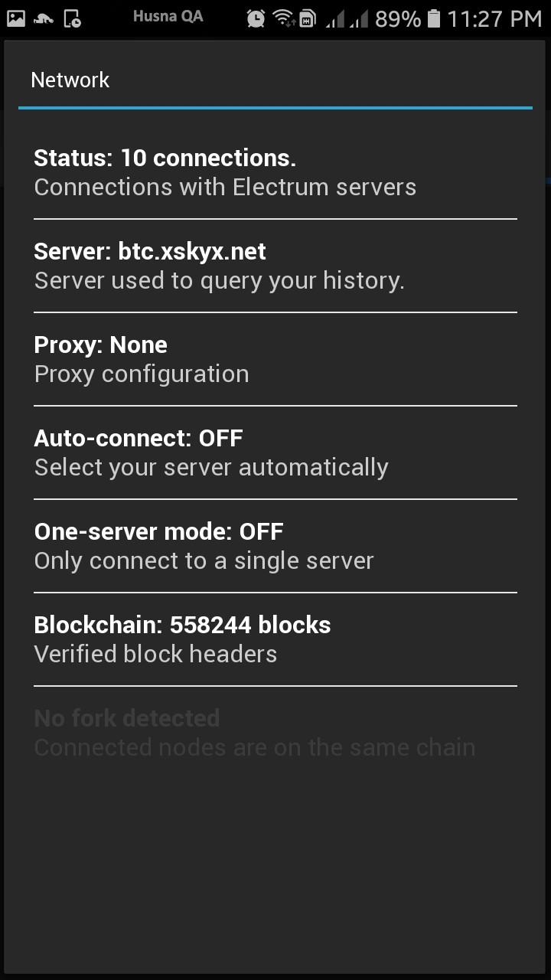This screenshot has height=980, width=551.
Task: Open Status: 10 connections details
Action: pyautogui.click(x=275, y=172)
